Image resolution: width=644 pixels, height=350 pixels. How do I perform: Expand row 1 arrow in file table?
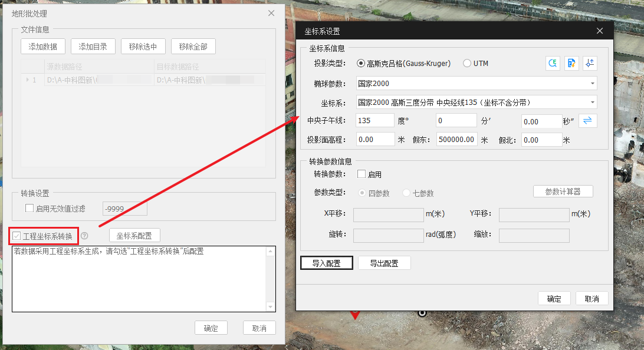pyautogui.click(x=27, y=80)
